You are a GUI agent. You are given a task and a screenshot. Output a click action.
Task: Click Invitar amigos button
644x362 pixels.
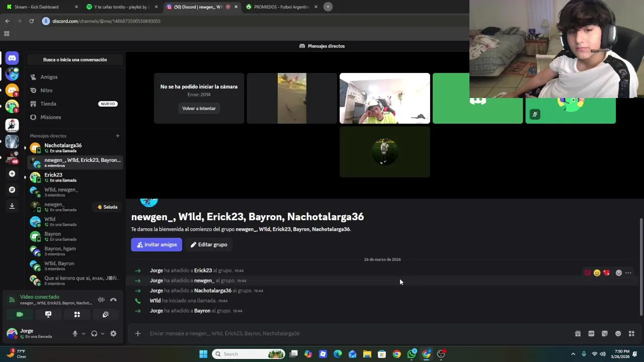[156, 245]
